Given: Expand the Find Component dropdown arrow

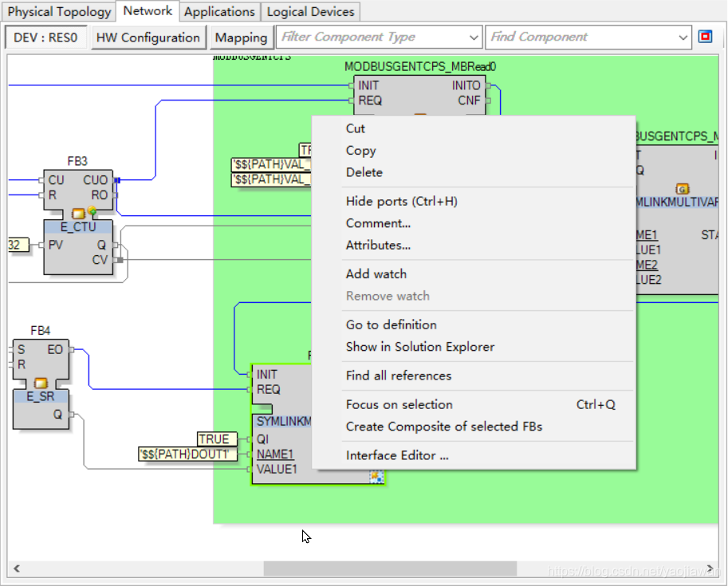Looking at the screenshot, I should point(683,37).
